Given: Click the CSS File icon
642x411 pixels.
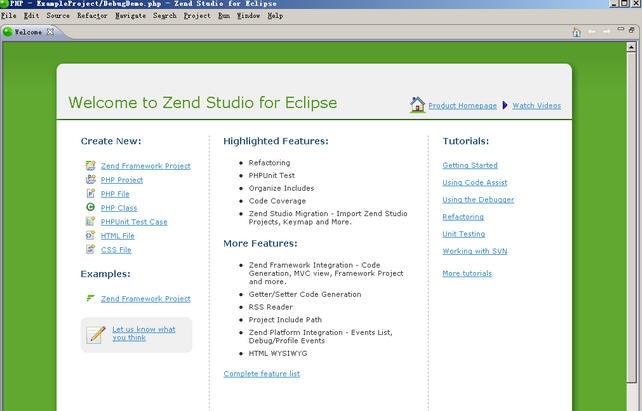Looking at the screenshot, I should pos(90,249).
